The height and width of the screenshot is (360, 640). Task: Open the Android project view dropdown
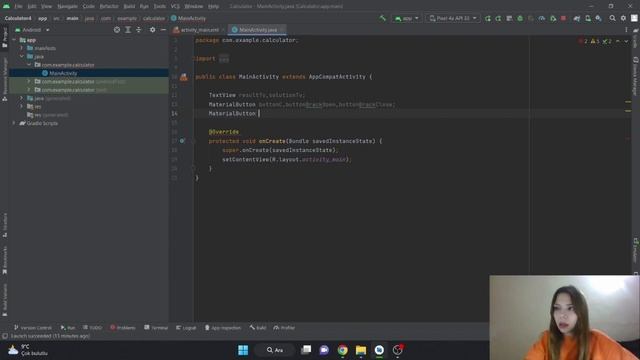(x=32, y=30)
